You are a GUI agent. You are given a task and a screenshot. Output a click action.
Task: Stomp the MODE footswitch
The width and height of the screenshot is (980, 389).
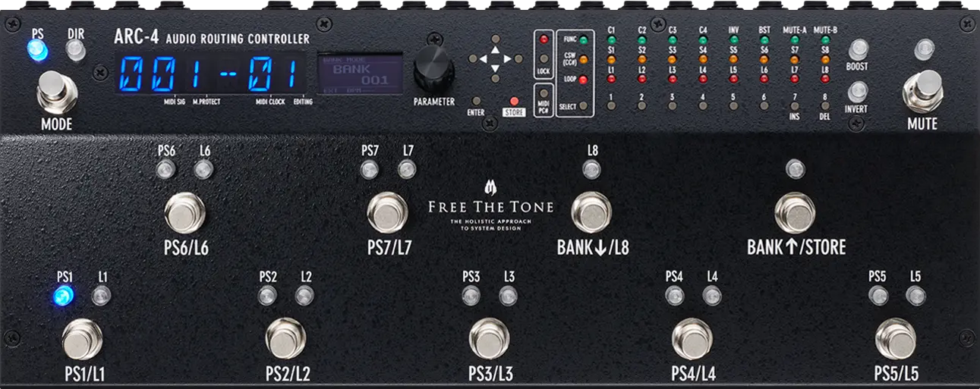pos(57,91)
